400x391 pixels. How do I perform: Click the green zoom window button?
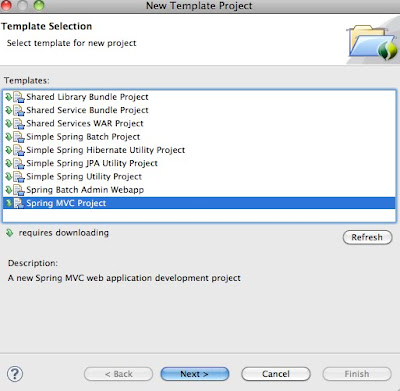point(39,5)
